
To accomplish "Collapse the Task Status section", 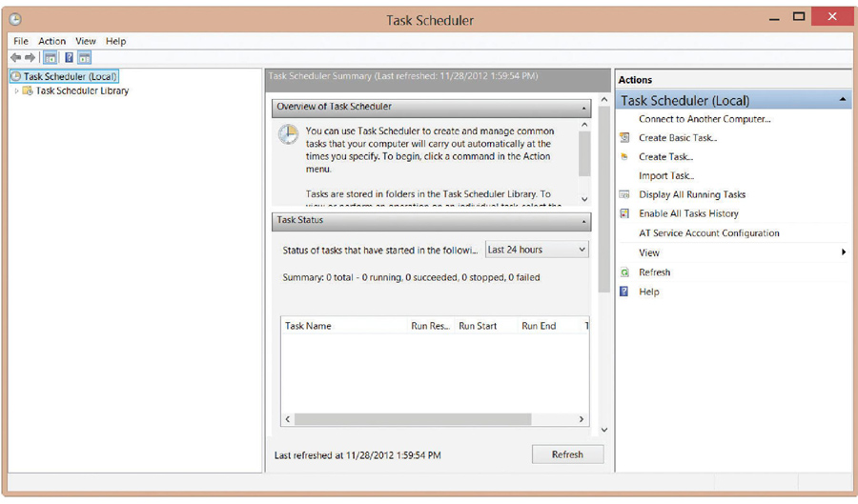I will tap(583, 221).
